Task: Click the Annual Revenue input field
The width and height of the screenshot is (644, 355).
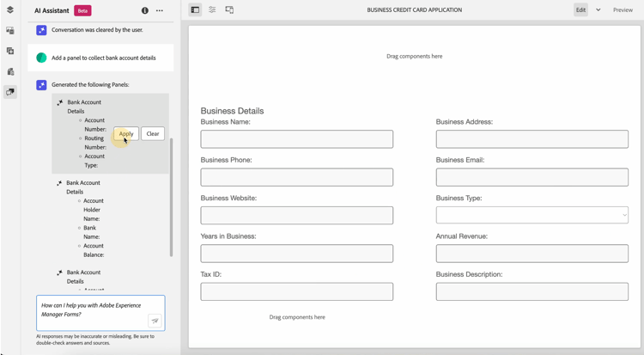Action: [x=532, y=254]
